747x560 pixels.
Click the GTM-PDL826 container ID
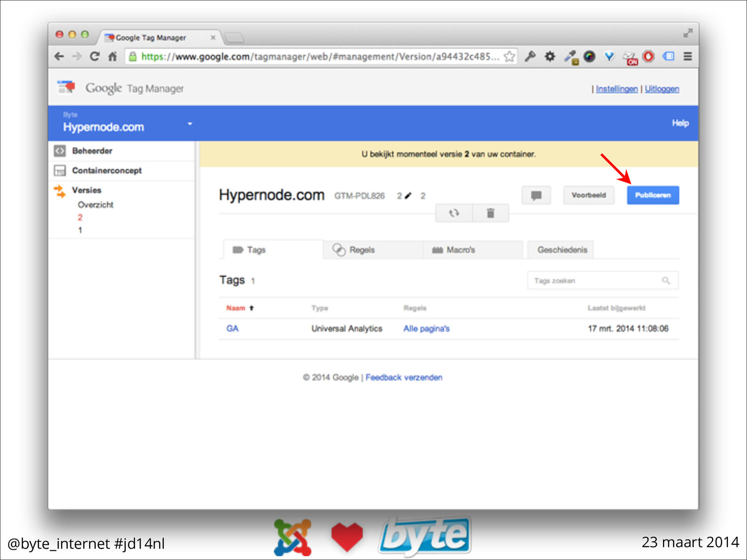359,196
